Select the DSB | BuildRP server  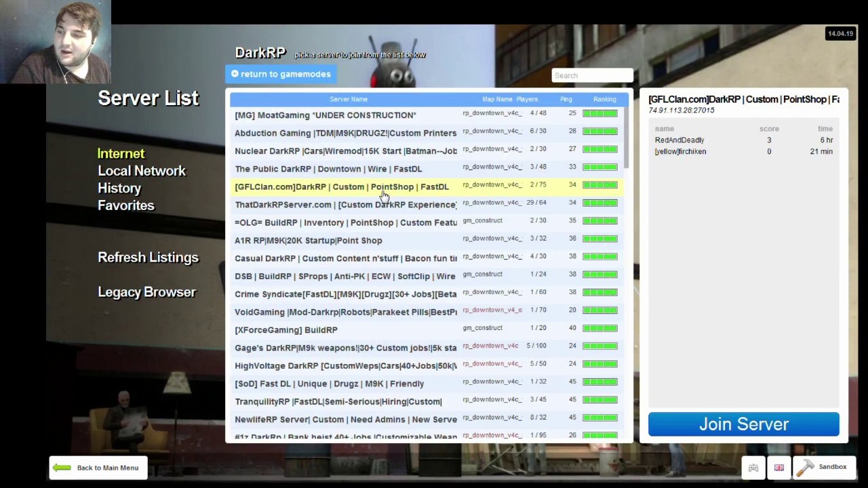tap(426, 276)
